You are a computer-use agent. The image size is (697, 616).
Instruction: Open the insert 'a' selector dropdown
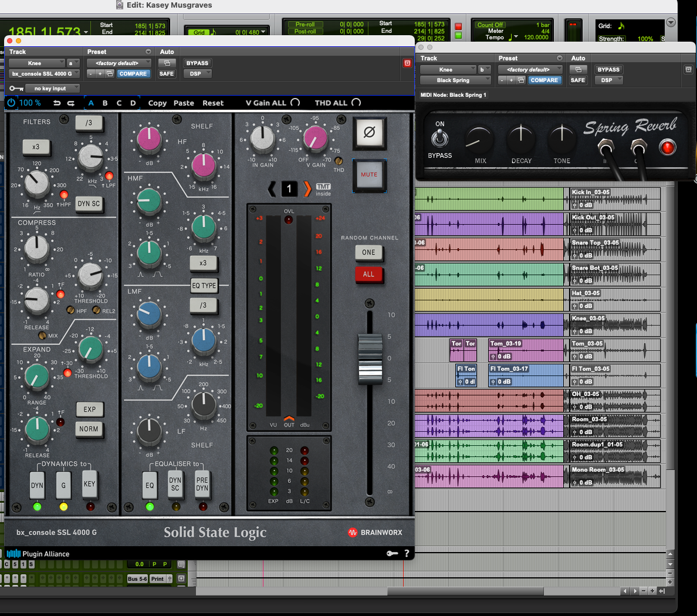pyautogui.click(x=73, y=63)
